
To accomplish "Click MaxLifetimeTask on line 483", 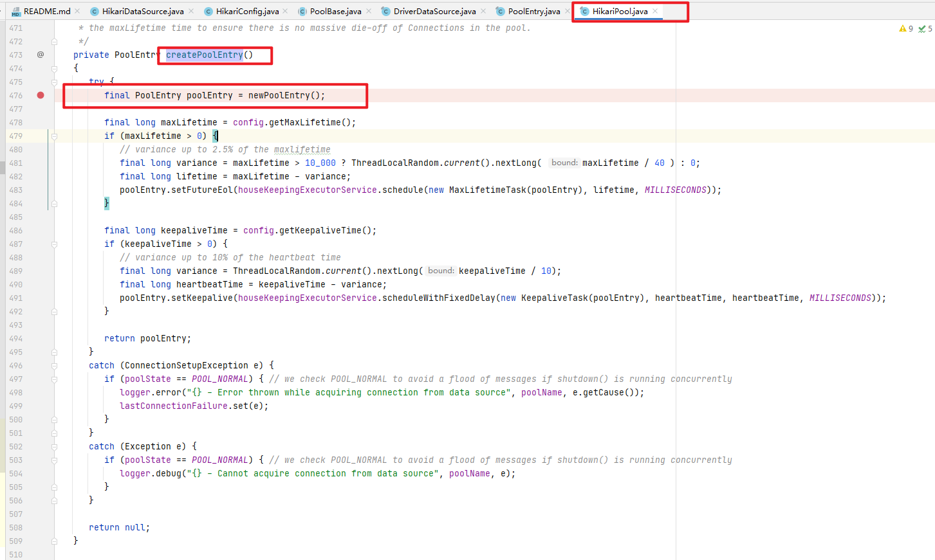I will pos(488,190).
